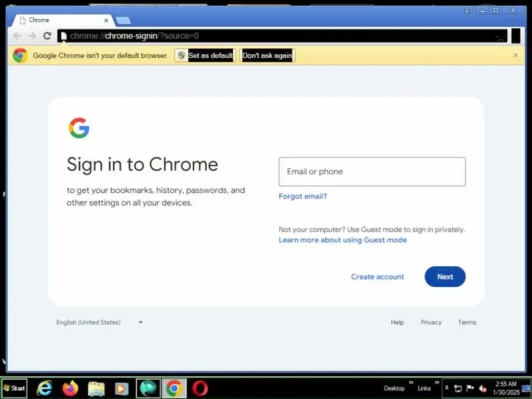Show hidden system tray icons

point(447,388)
